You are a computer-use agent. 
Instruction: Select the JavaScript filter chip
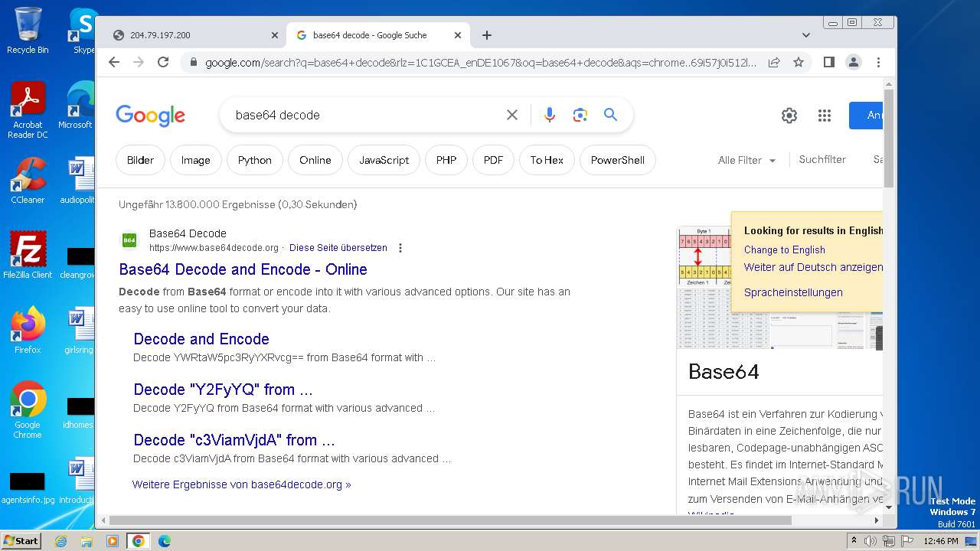click(384, 160)
